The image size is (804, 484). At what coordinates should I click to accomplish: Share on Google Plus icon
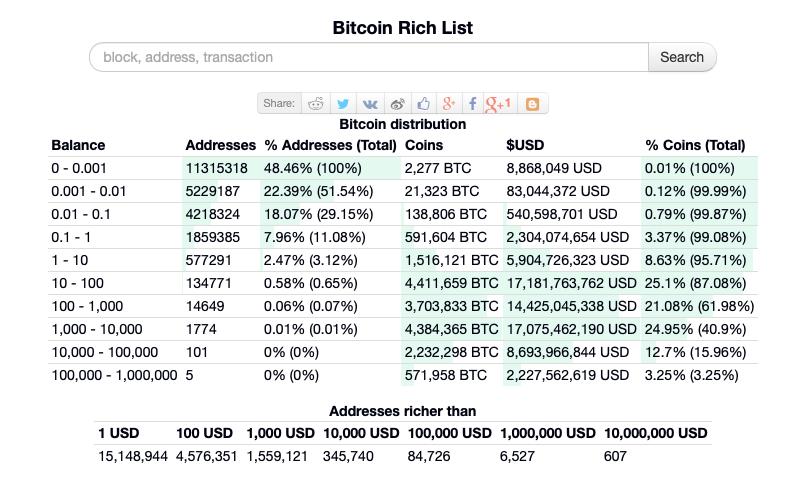(x=448, y=104)
